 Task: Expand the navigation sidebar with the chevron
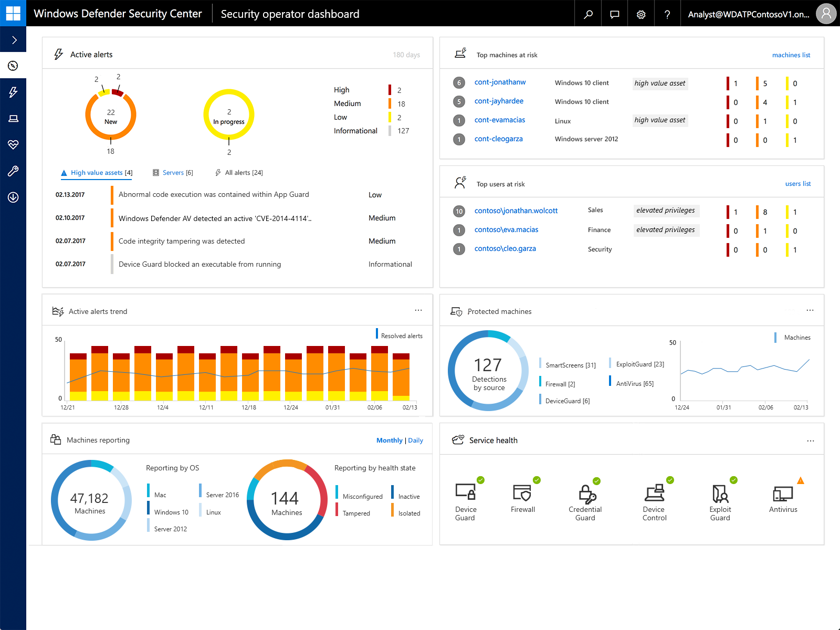click(x=13, y=39)
